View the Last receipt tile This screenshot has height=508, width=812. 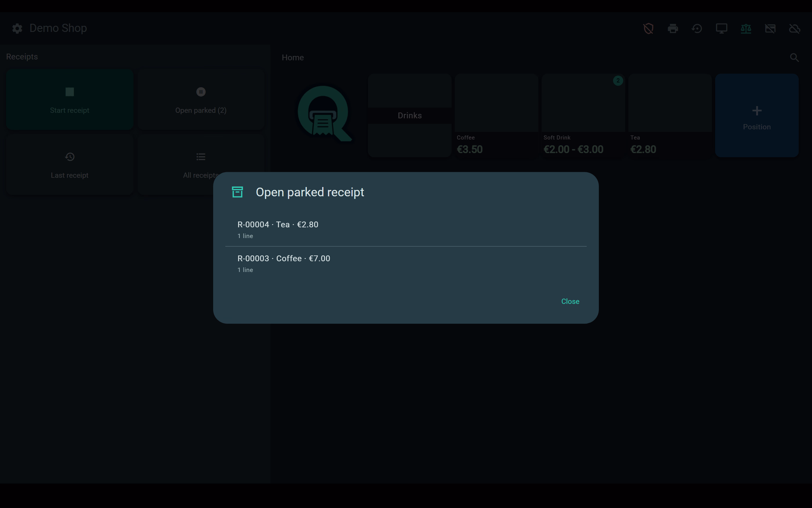tap(70, 165)
